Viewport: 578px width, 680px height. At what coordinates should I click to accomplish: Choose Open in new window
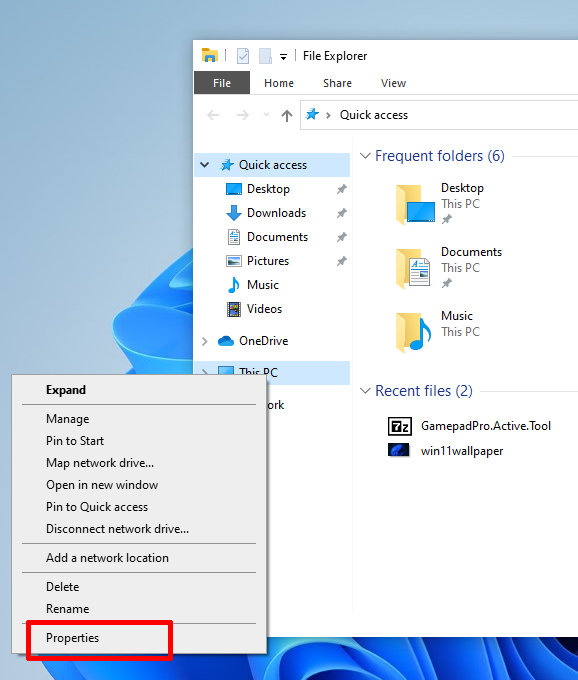tap(139, 485)
